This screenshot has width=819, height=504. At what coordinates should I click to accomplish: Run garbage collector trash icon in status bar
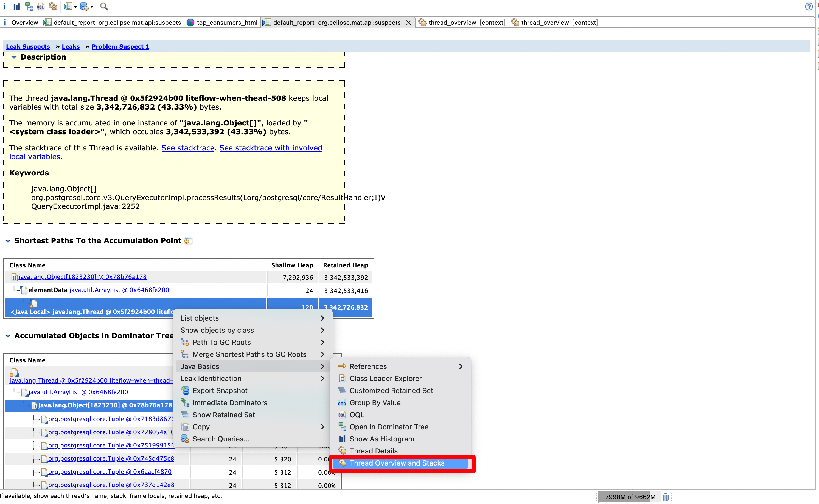click(666, 497)
